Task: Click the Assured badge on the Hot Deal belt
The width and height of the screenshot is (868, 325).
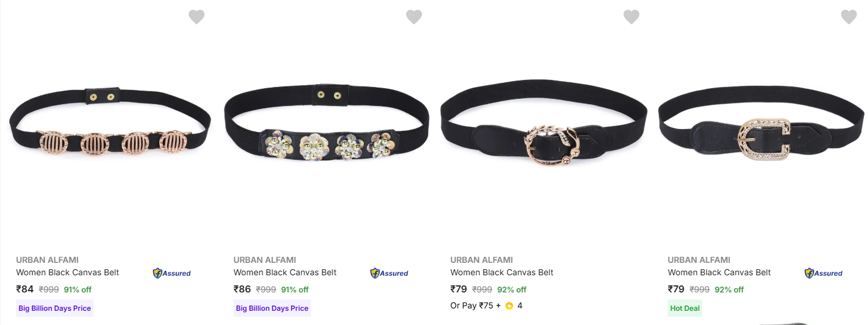Action: [824, 273]
